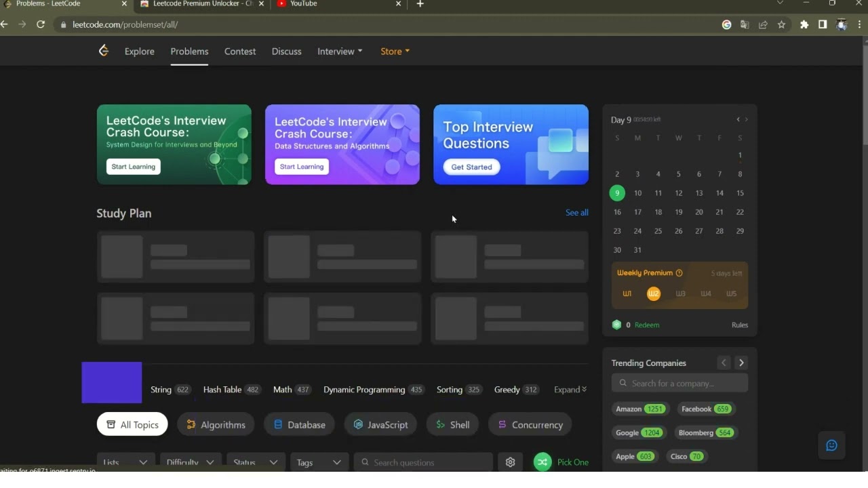Open See all study plans link
The width and height of the screenshot is (868, 488).
(577, 213)
